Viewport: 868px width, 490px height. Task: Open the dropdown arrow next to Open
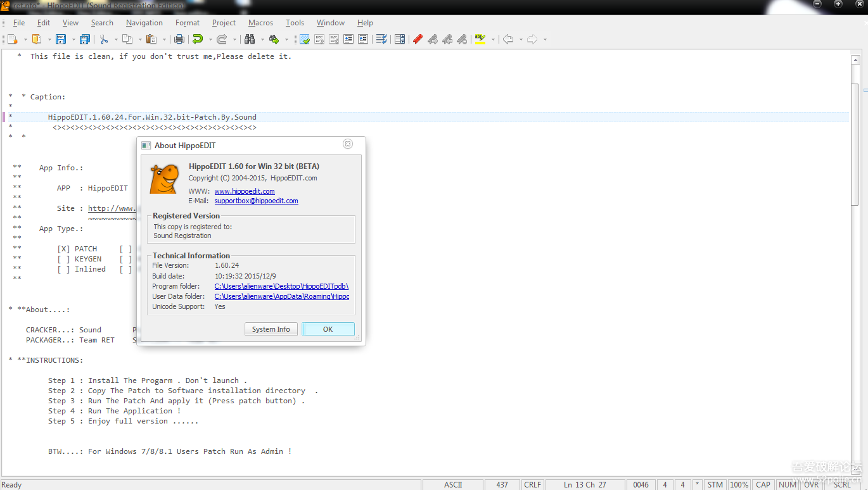49,39
